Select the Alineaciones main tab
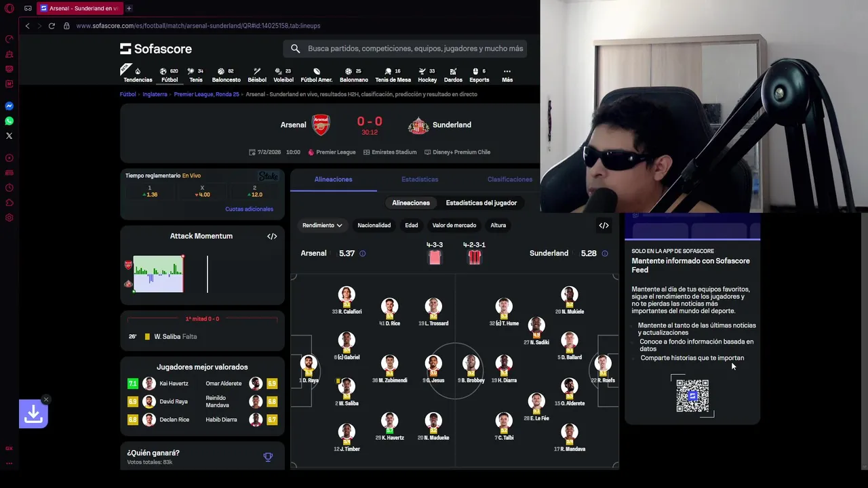Viewport: 868px width, 488px height. (333, 180)
